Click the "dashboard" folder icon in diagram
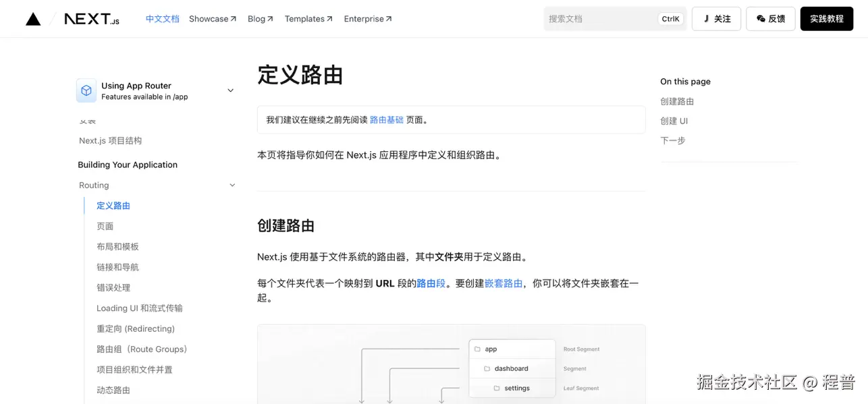Image resolution: width=868 pixels, height=404 pixels. [487, 368]
